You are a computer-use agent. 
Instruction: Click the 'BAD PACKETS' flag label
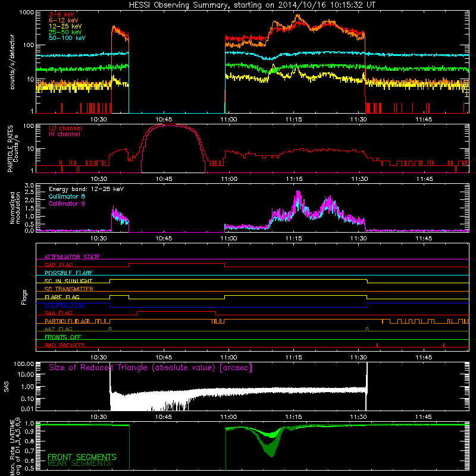(65, 345)
